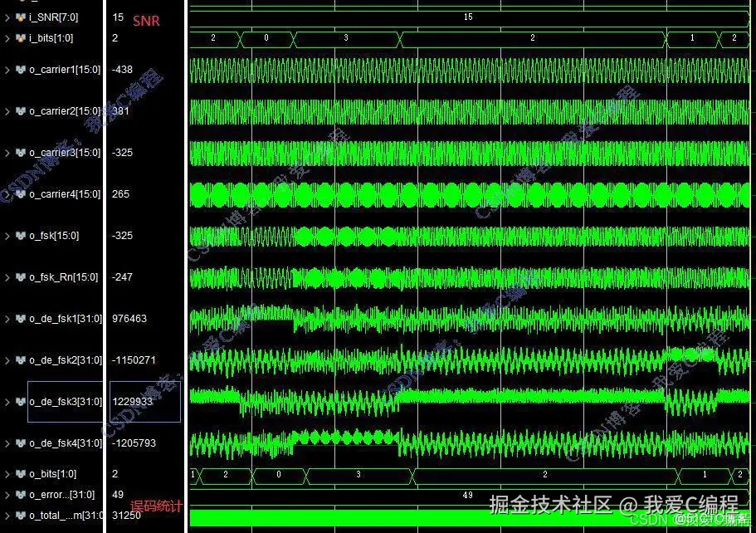Screen dimensions: 756x533
Task: Expand the o_de_fsk3[31:0] signal
Action: 7,402
